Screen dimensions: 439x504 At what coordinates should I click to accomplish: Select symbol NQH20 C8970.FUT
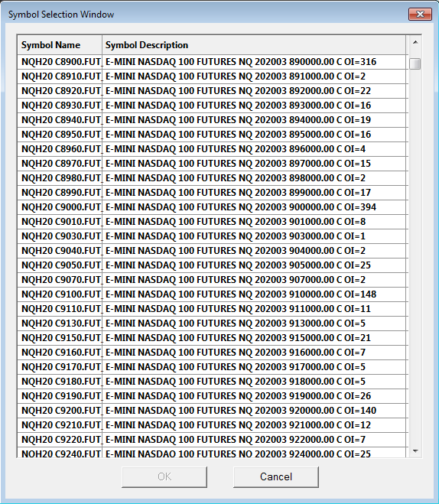click(60, 164)
